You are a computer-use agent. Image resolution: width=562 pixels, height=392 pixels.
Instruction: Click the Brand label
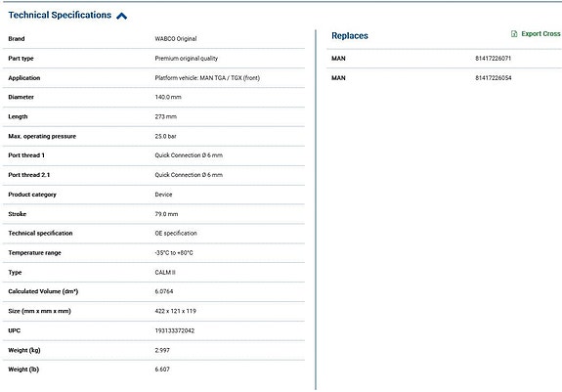(17, 39)
